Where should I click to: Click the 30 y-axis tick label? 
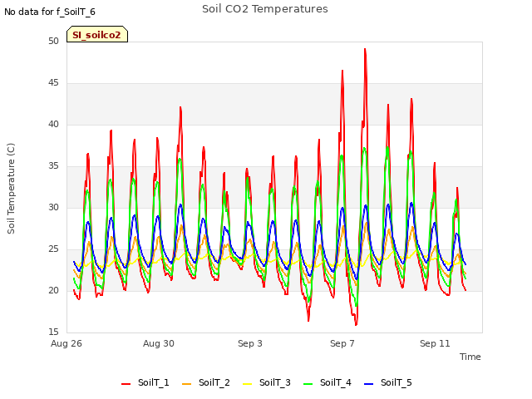click(53, 207)
